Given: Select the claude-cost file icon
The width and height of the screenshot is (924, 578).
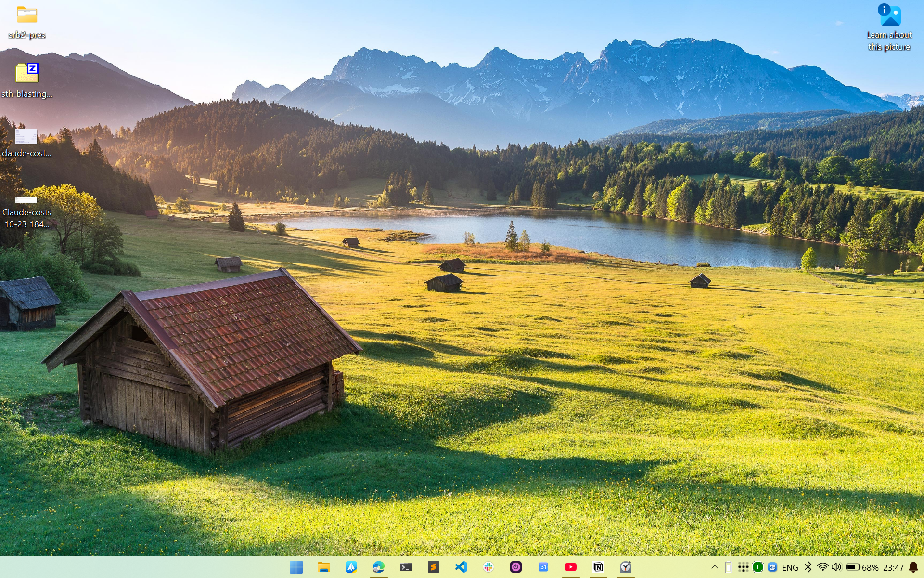Looking at the screenshot, I should 26,143.
